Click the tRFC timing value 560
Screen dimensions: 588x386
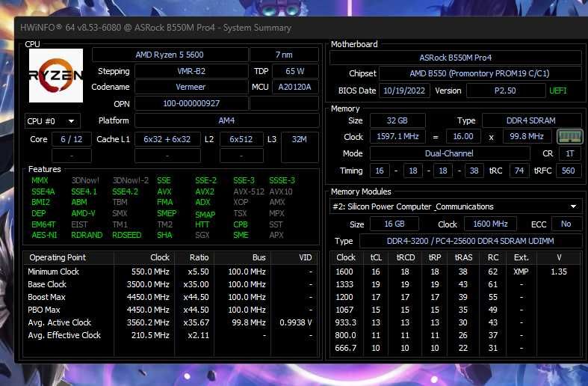569,171
